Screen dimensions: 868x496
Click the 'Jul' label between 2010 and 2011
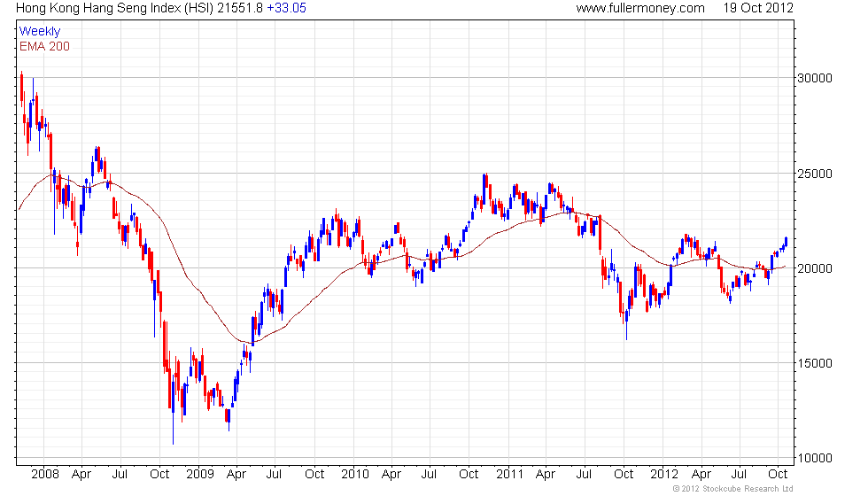click(429, 475)
